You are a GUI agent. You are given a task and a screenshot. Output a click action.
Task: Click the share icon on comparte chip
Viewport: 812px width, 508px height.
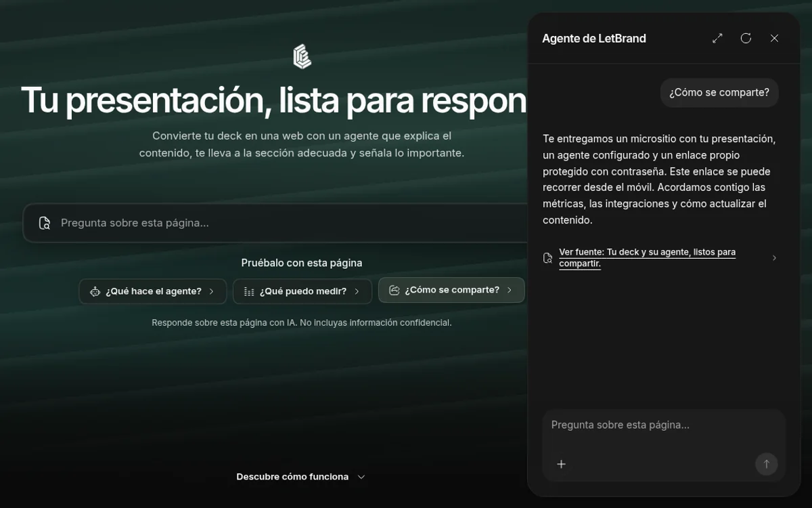pos(394,290)
